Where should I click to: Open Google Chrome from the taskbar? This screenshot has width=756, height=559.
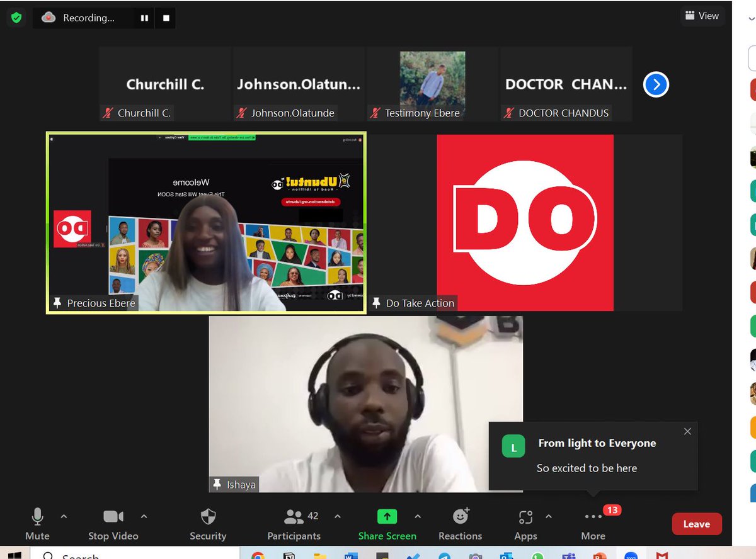258,556
